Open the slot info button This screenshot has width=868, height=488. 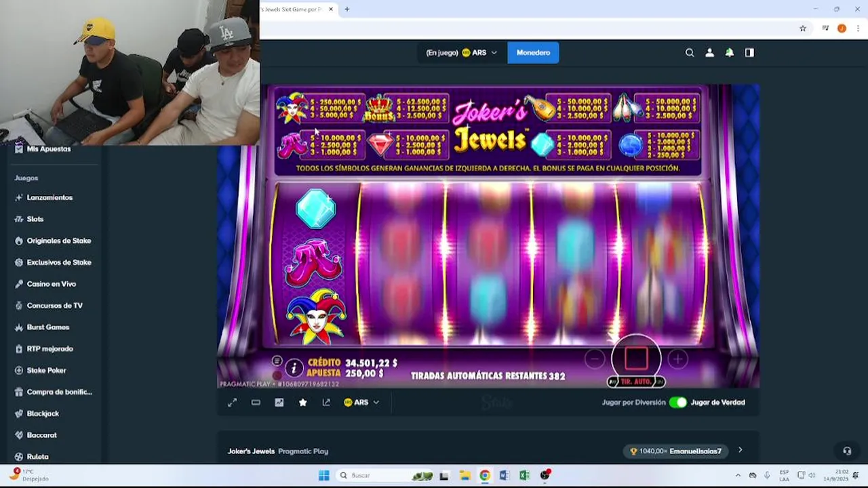pyautogui.click(x=294, y=368)
